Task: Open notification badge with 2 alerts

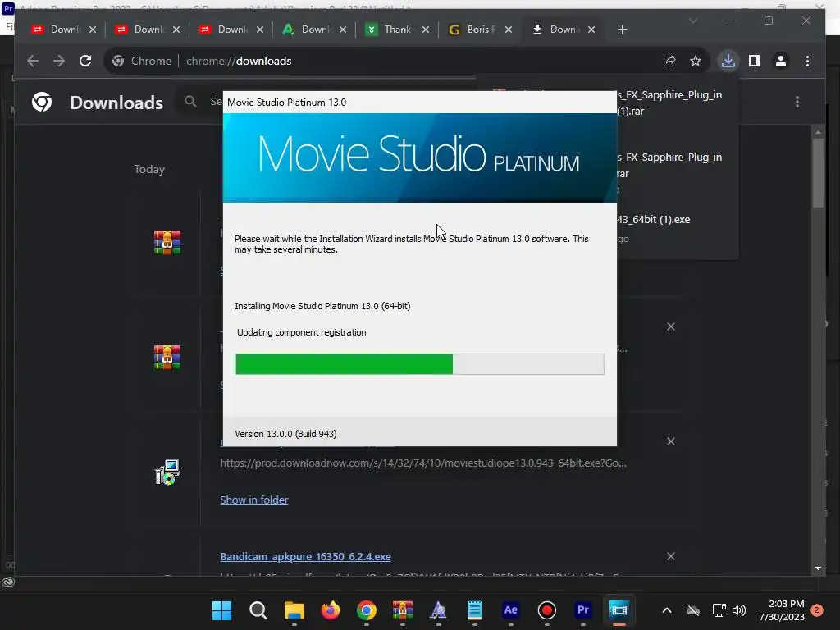Action: point(817,610)
